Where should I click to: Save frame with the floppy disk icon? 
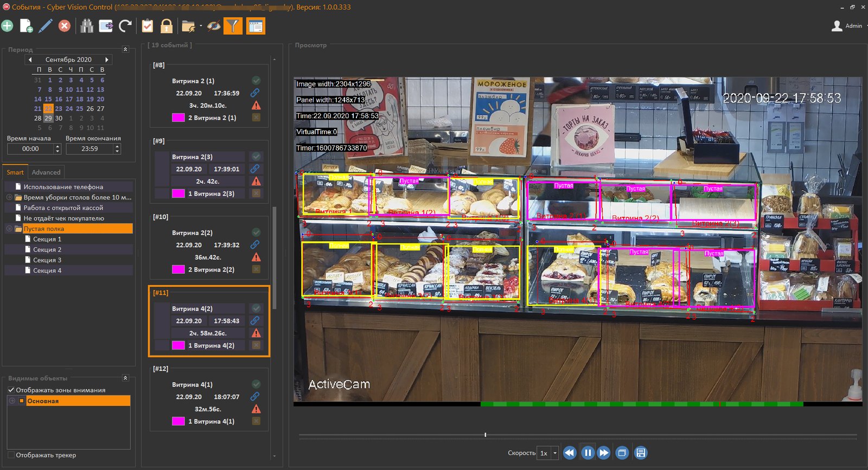pos(641,453)
